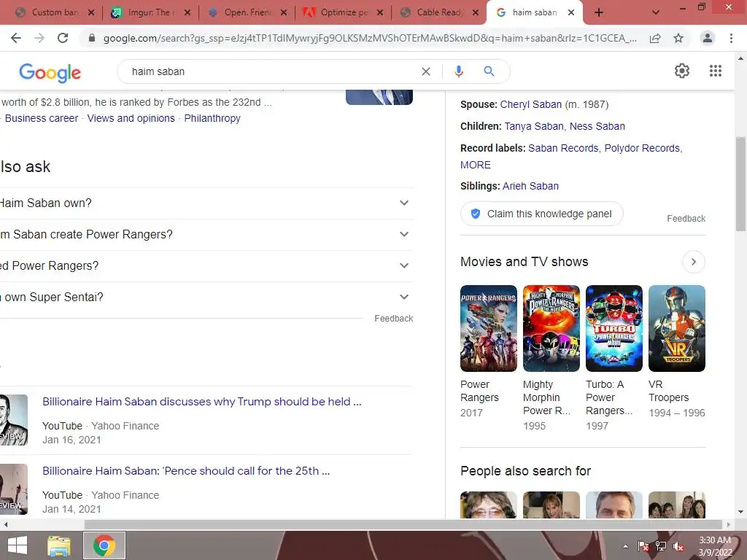Go to Google home via logo
This screenshot has width=747, height=560.
(50, 72)
